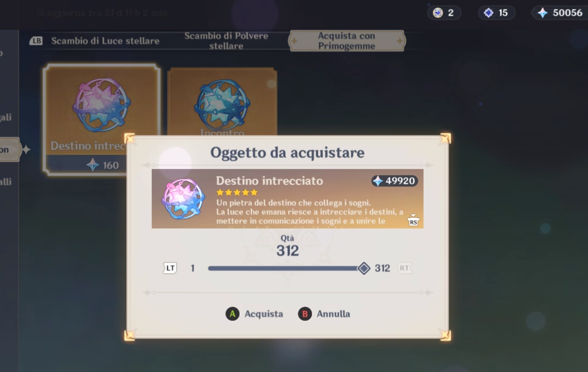This screenshot has height=372, width=588.
Task: Switch to Scambio di Polvere stellare tab
Action: [226, 41]
